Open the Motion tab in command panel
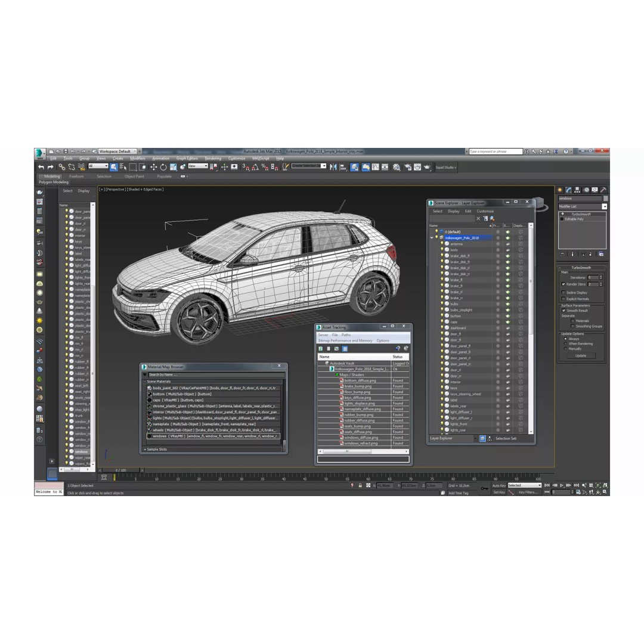Image resolution: width=644 pixels, height=644 pixels. click(586, 190)
